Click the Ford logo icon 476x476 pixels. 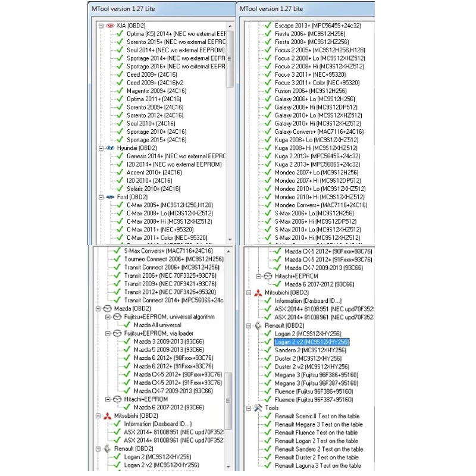point(110,197)
